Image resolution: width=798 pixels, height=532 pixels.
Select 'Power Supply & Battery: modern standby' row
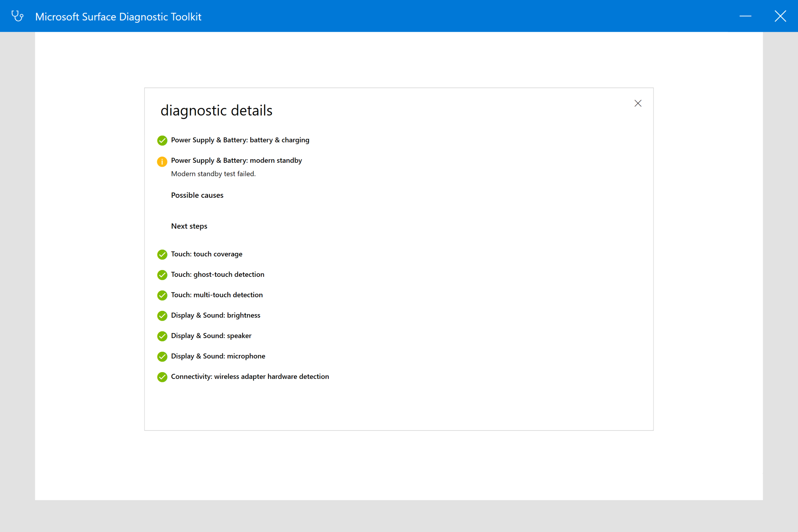click(x=236, y=160)
